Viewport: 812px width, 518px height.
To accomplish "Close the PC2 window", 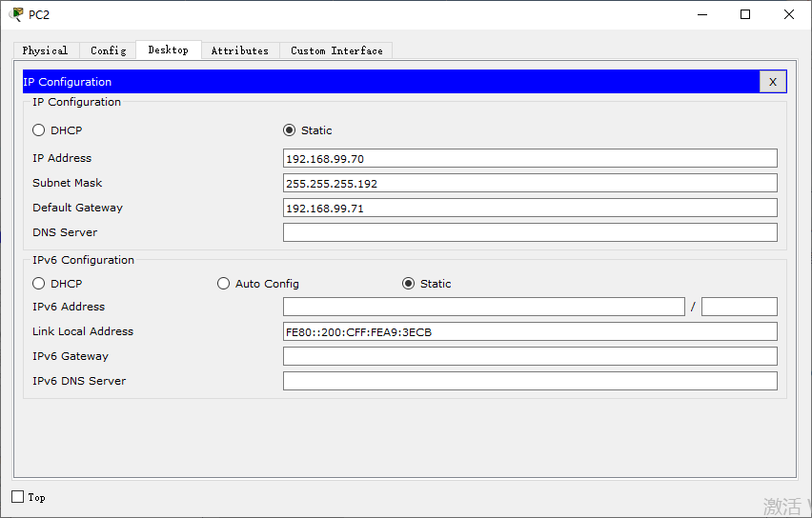I will point(789,14).
